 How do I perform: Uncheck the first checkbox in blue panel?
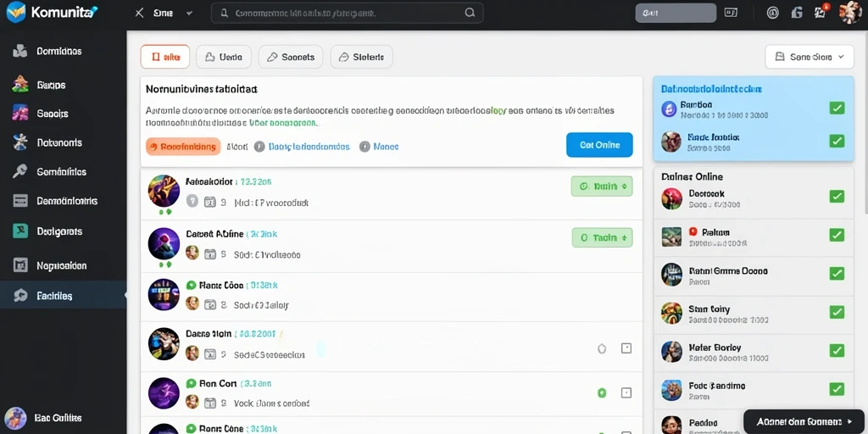point(837,108)
